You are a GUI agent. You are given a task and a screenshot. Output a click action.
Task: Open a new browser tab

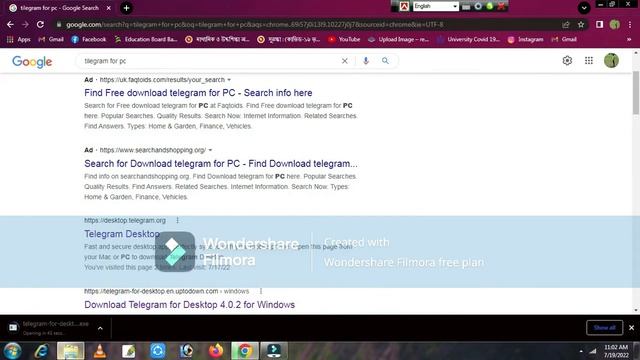127,8
